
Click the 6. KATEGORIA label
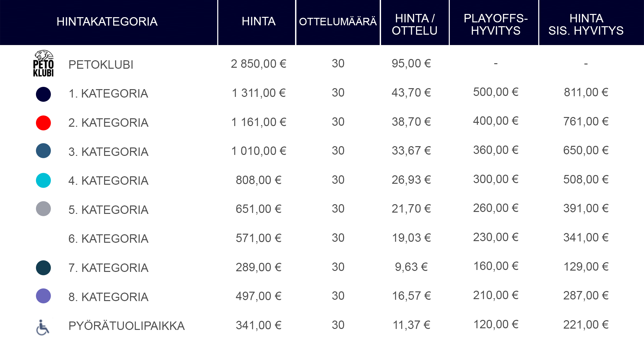point(108,239)
